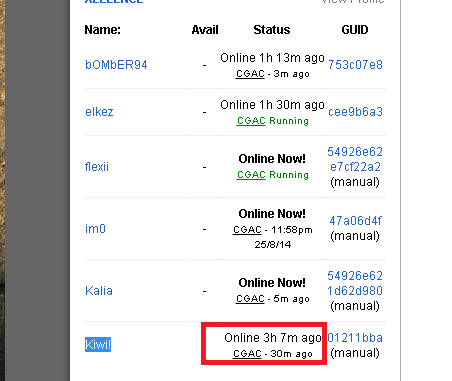
Task: Click 'Online Now!' text in im0 row
Action: pos(272,214)
